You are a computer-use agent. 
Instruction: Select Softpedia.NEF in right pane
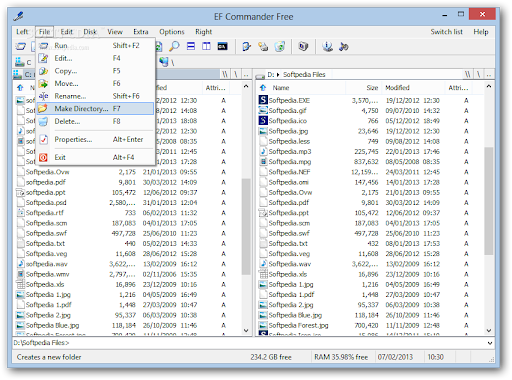(289, 172)
